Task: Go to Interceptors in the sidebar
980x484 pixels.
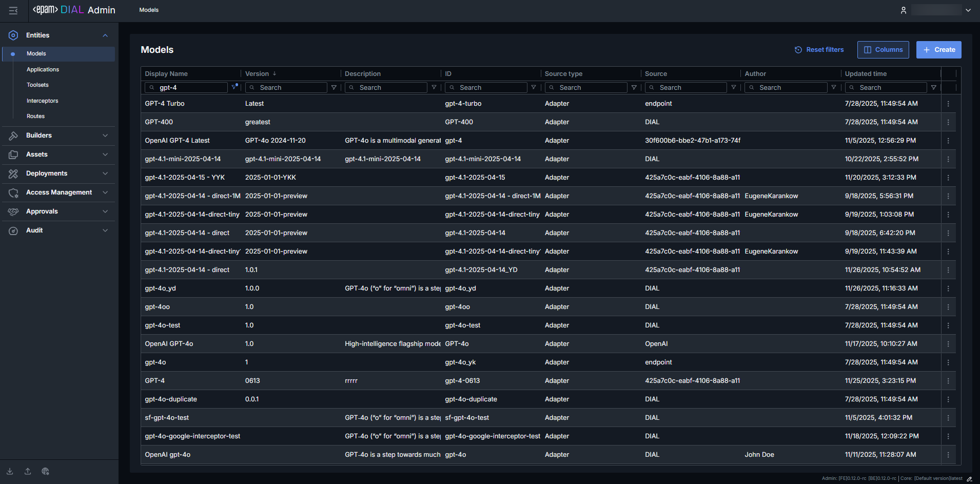Action: [x=42, y=101]
